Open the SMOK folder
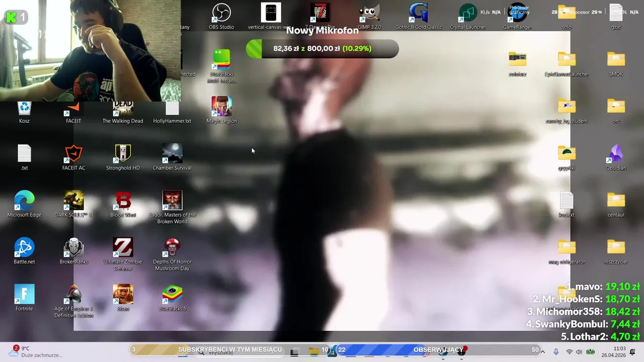Image resolution: width=644 pixels, height=362 pixels. pos(616,63)
